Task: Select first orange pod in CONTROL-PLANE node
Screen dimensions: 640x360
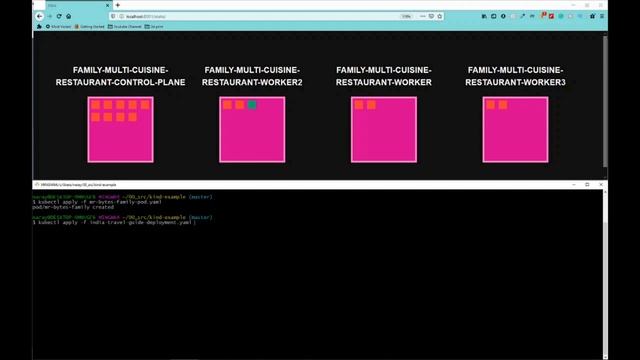Action: [96, 105]
